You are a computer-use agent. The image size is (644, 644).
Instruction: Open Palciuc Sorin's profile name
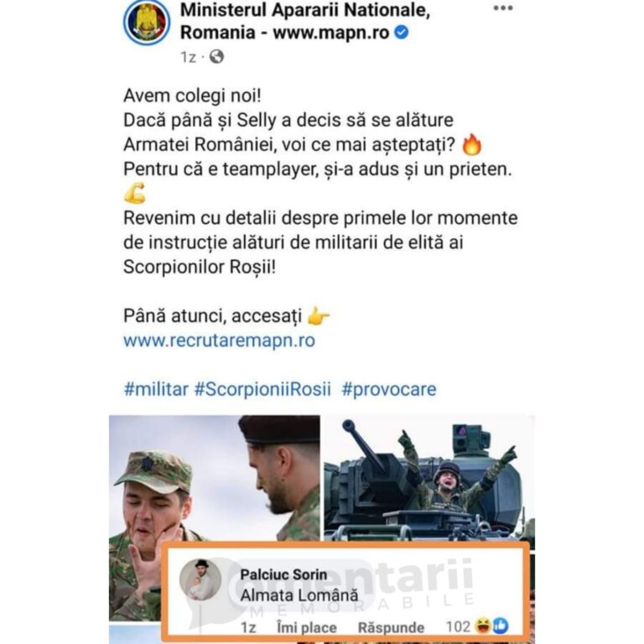[x=283, y=574]
